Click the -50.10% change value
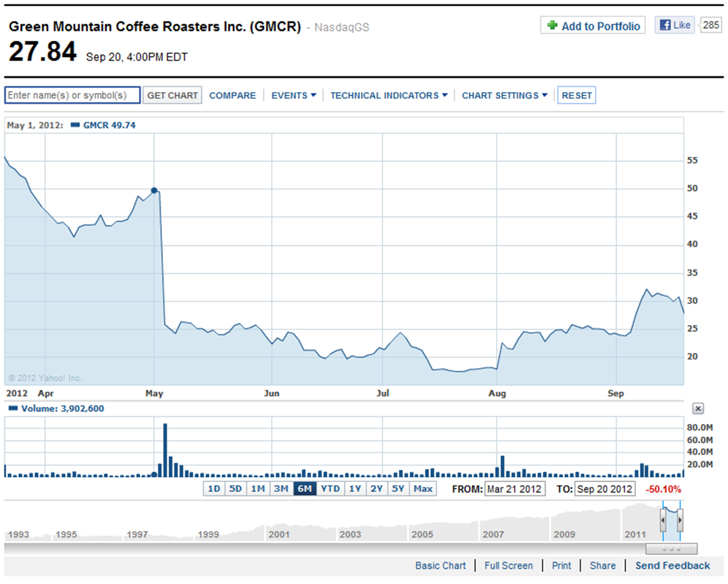Image resolution: width=728 pixels, height=584 pixels. (x=664, y=489)
